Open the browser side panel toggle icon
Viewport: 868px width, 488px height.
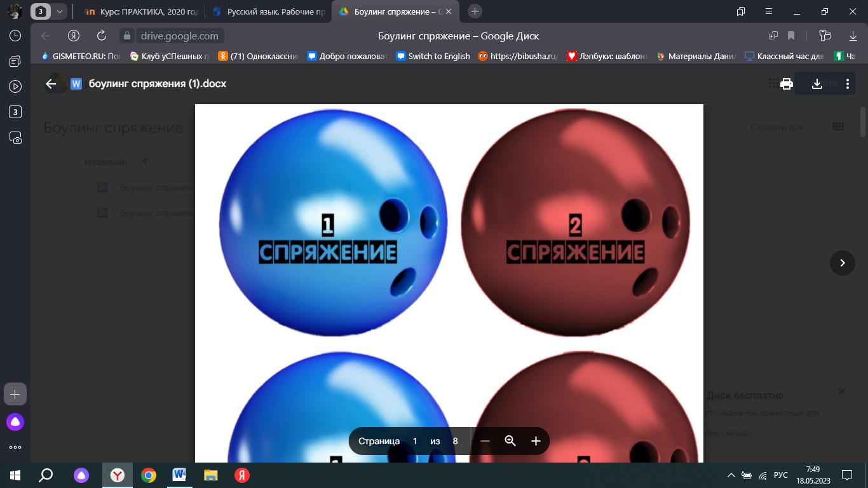tap(741, 11)
